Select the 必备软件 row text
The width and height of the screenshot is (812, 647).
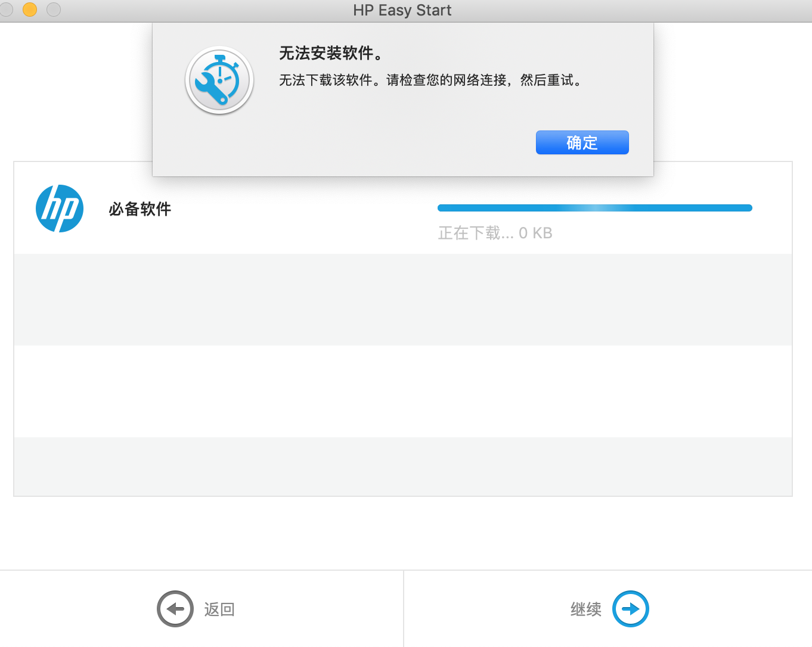click(x=140, y=209)
